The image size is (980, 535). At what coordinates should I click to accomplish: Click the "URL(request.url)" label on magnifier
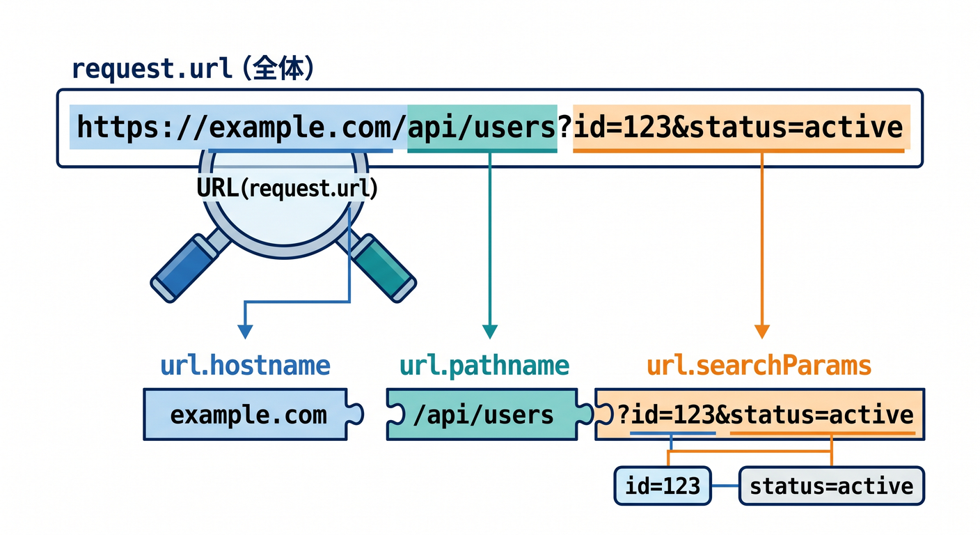coord(287,188)
